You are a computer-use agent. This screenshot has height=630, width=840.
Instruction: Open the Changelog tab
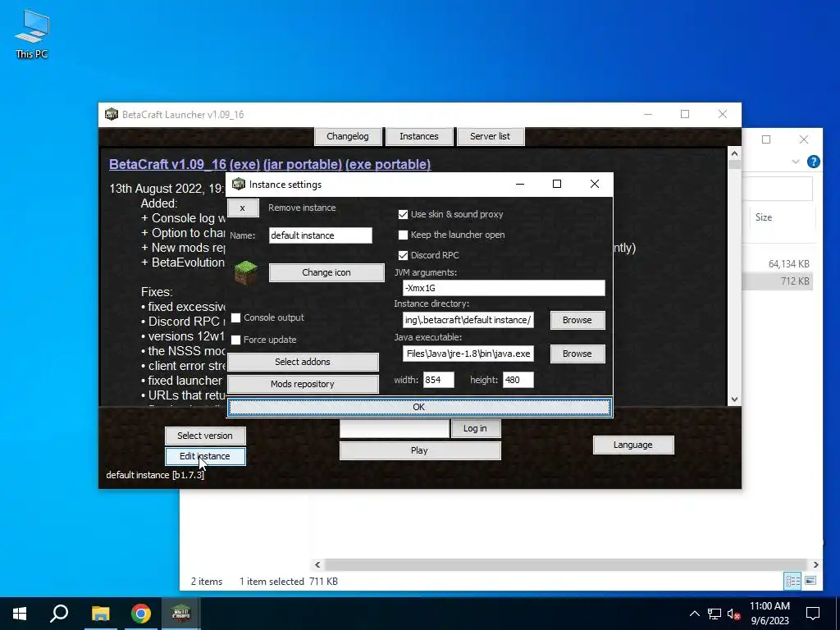click(x=348, y=136)
